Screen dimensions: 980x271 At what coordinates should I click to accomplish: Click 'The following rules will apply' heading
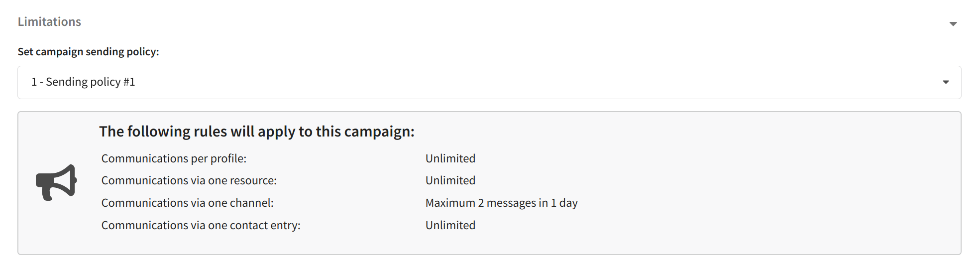point(257,132)
